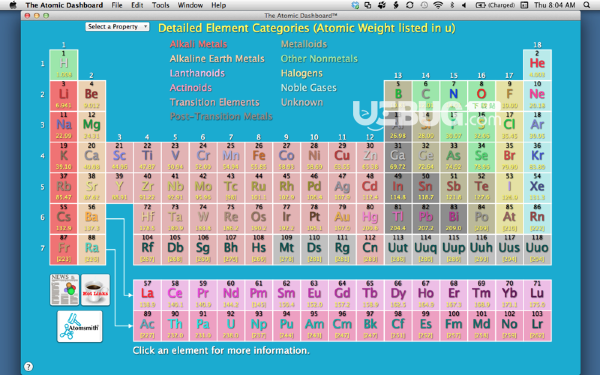Viewport: 600px width, 375px height.
Task: Click the Copper (Cu) element cell
Action: pos(342,157)
